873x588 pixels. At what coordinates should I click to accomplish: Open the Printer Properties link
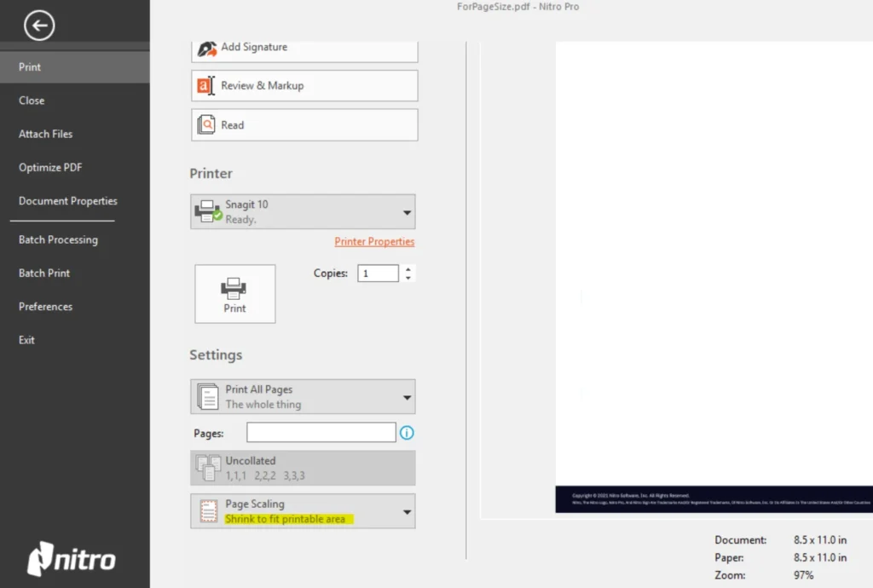374,241
